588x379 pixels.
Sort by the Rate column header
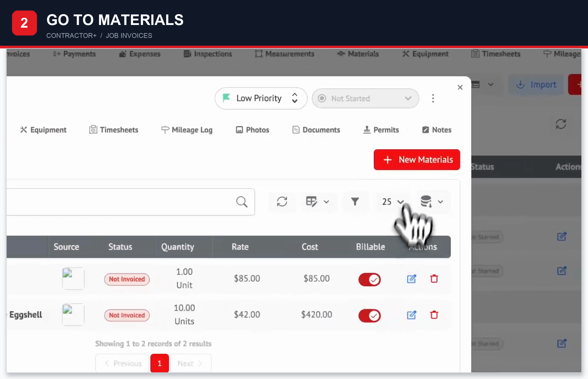[240, 247]
